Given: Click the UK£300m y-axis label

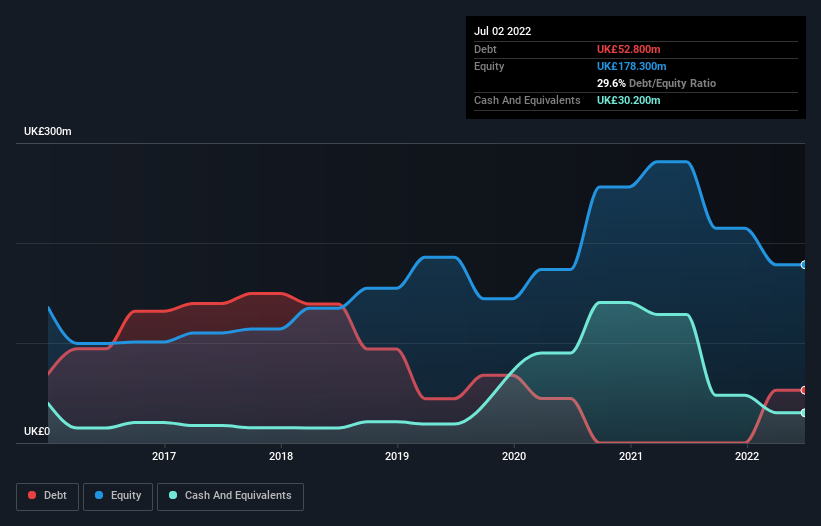Looking at the screenshot, I should (48, 131).
